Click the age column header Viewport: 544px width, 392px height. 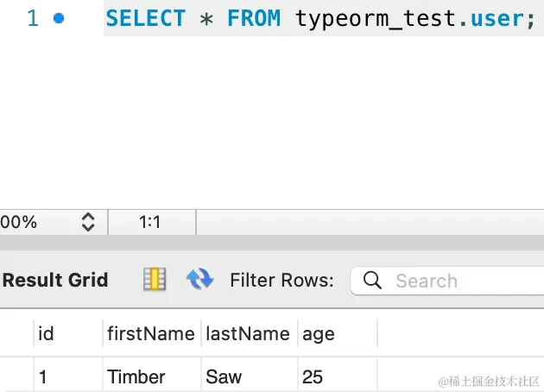point(318,333)
